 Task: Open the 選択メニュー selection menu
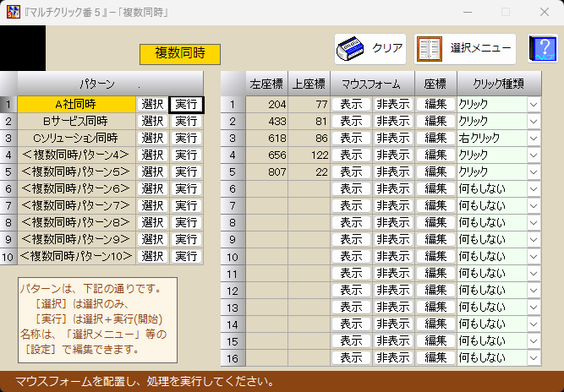(x=465, y=49)
